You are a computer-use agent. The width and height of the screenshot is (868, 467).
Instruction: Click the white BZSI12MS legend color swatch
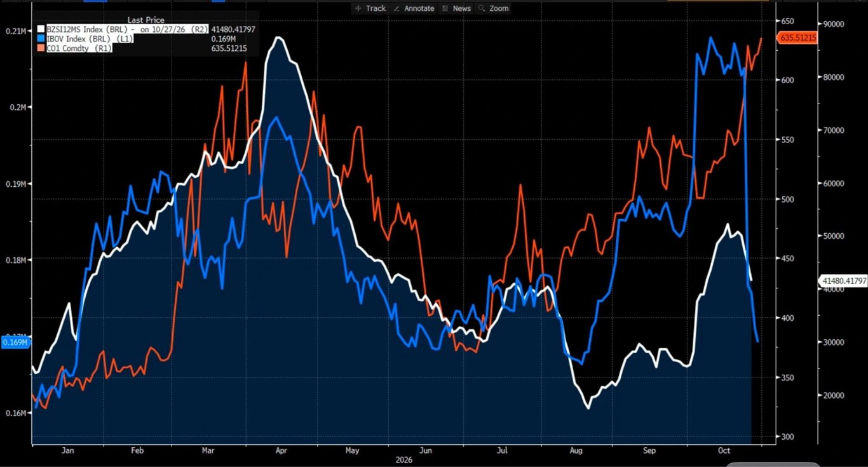click(x=41, y=29)
